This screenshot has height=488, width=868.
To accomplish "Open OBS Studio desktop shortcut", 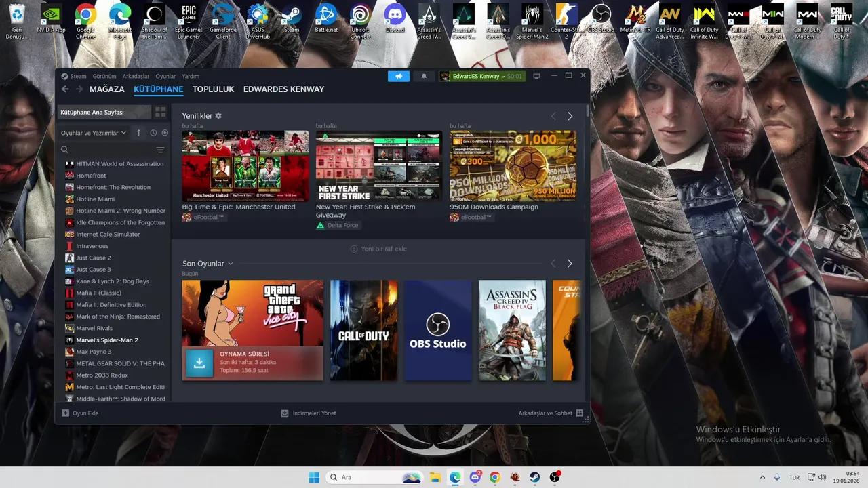I will click(x=601, y=19).
